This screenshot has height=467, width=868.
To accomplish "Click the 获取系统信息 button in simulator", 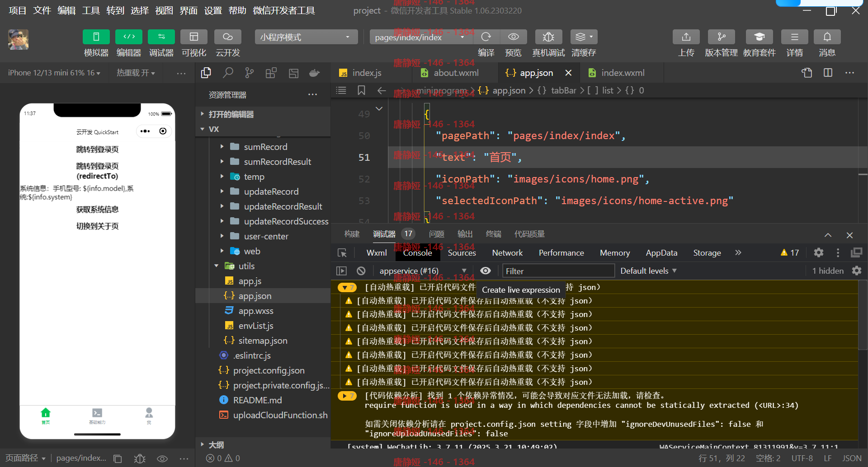I will pyautogui.click(x=97, y=210).
